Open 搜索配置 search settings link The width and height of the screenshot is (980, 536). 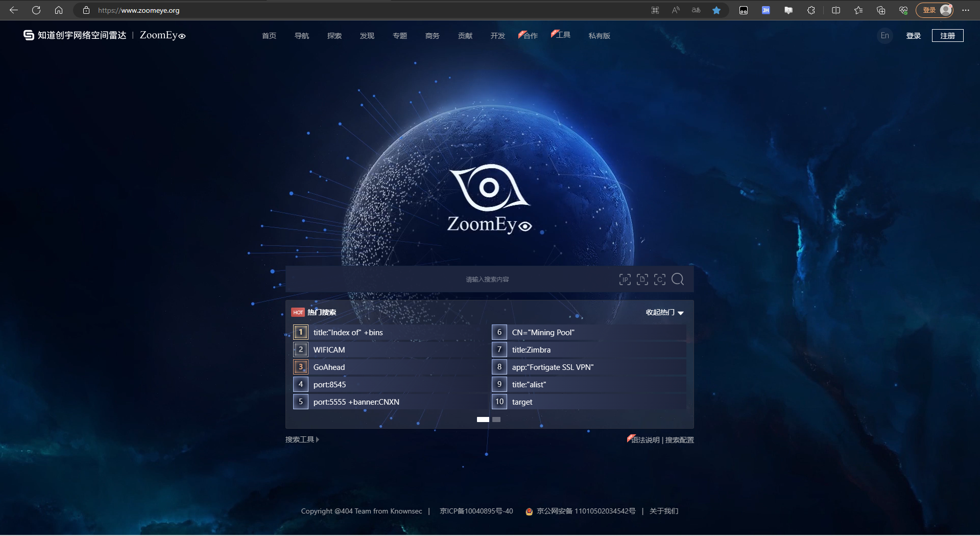[x=680, y=440]
